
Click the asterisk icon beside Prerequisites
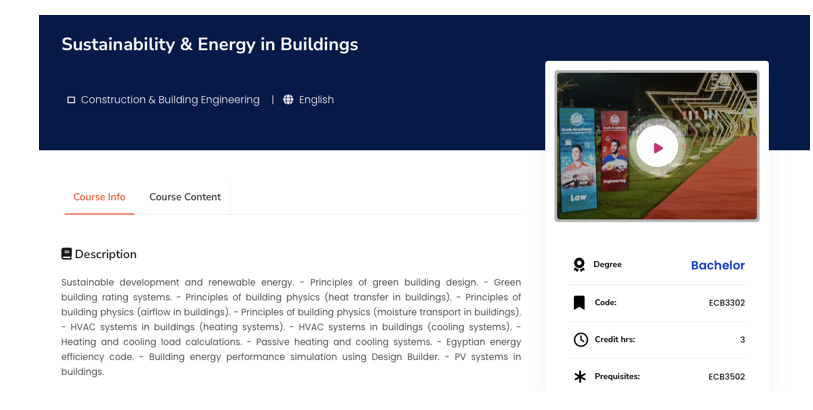click(580, 377)
